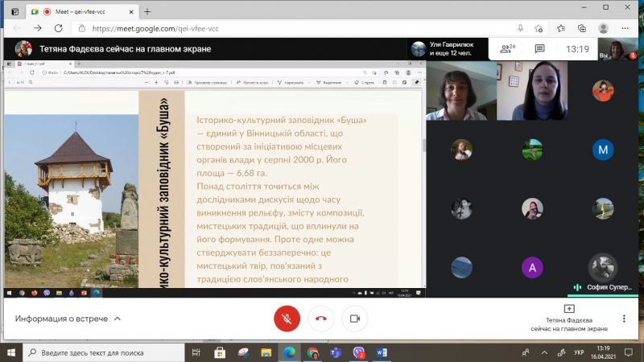The width and height of the screenshot is (644, 362).
Task: Open Word from the taskbar
Action: 382,352
